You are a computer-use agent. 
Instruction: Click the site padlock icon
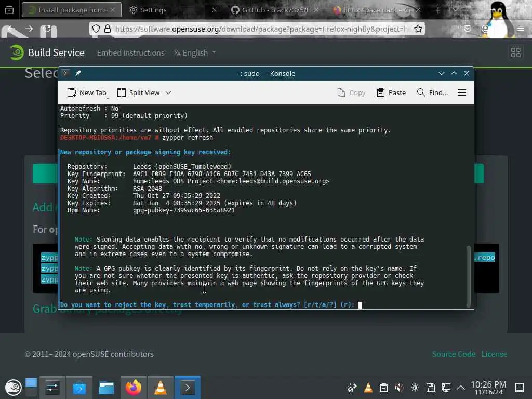click(108, 29)
